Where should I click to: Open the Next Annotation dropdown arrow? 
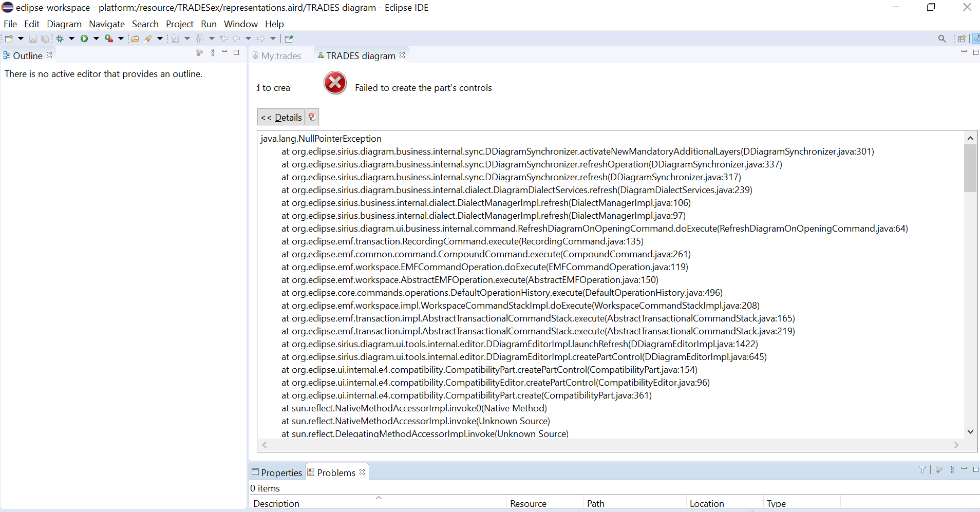(x=187, y=39)
